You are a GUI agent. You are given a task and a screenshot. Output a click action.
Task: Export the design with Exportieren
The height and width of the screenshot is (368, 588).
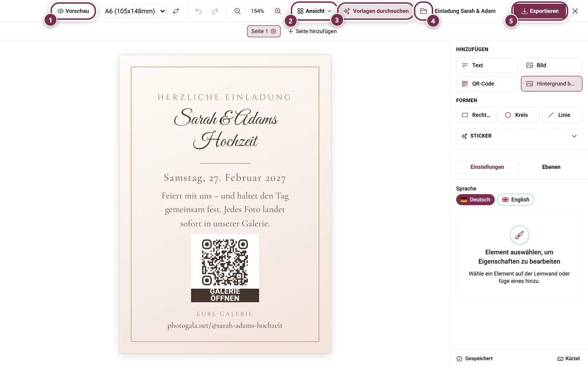[540, 11]
